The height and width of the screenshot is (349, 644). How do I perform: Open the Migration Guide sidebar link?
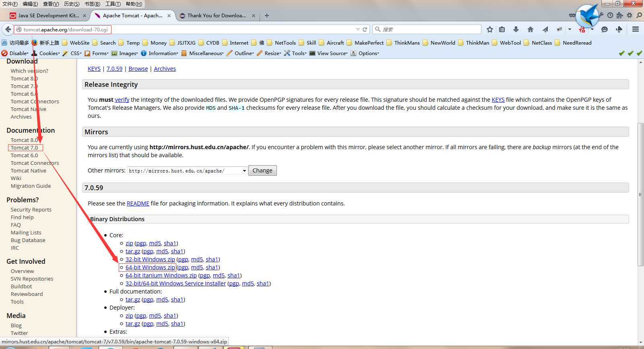click(x=31, y=186)
